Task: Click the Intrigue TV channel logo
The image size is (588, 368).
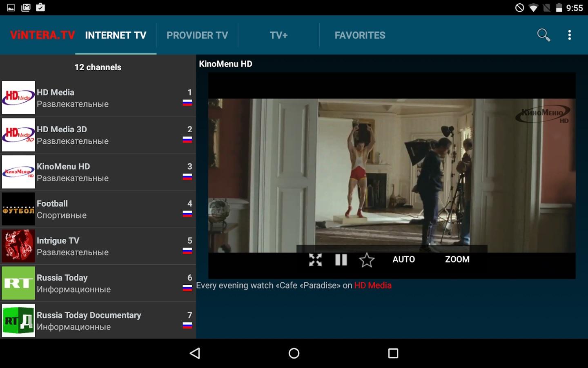Action: [x=18, y=245]
